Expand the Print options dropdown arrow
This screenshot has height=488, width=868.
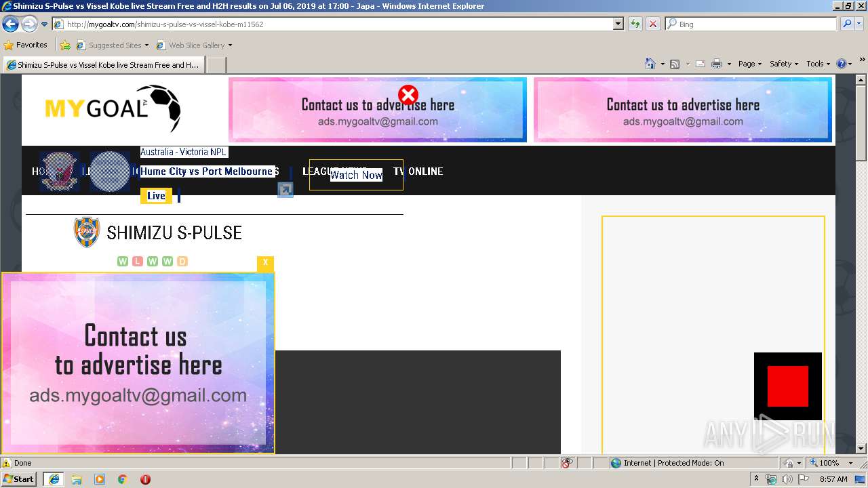point(729,64)
